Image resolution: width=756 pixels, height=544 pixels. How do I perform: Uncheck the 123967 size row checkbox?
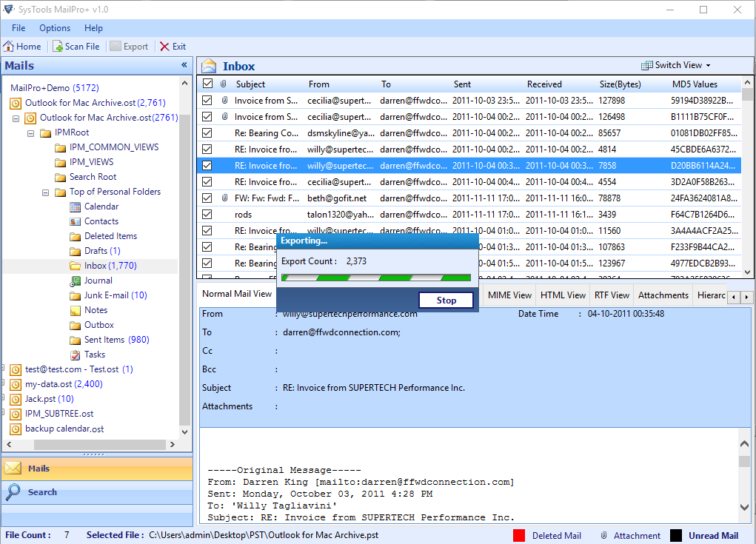pyautogui.click(x=207, y=263)
